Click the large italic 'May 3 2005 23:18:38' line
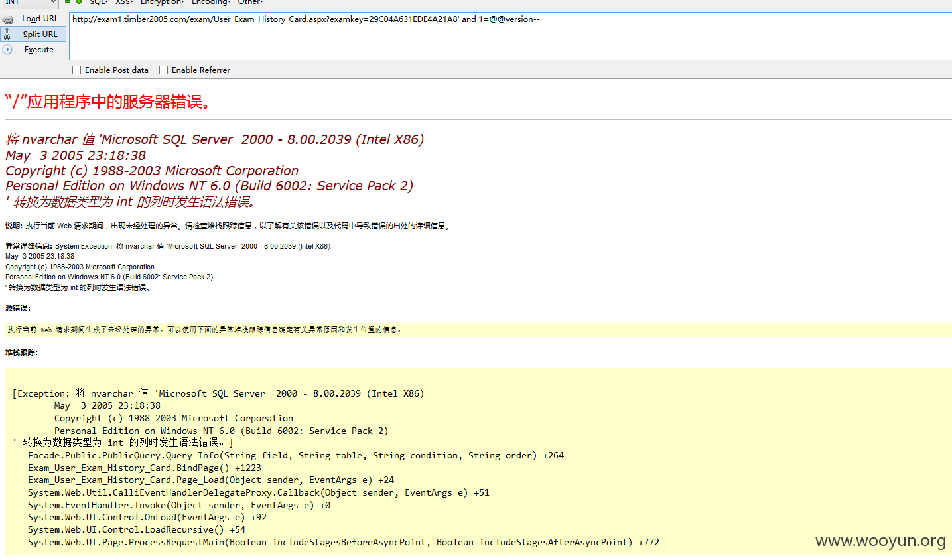 76,155
